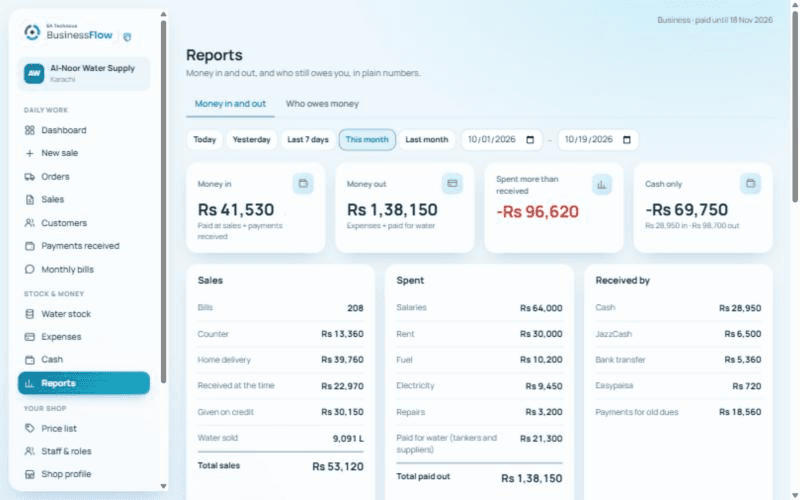This screenshot has width=800, height=500.
Task: Click the New sale plus icon
Action: 30,153
